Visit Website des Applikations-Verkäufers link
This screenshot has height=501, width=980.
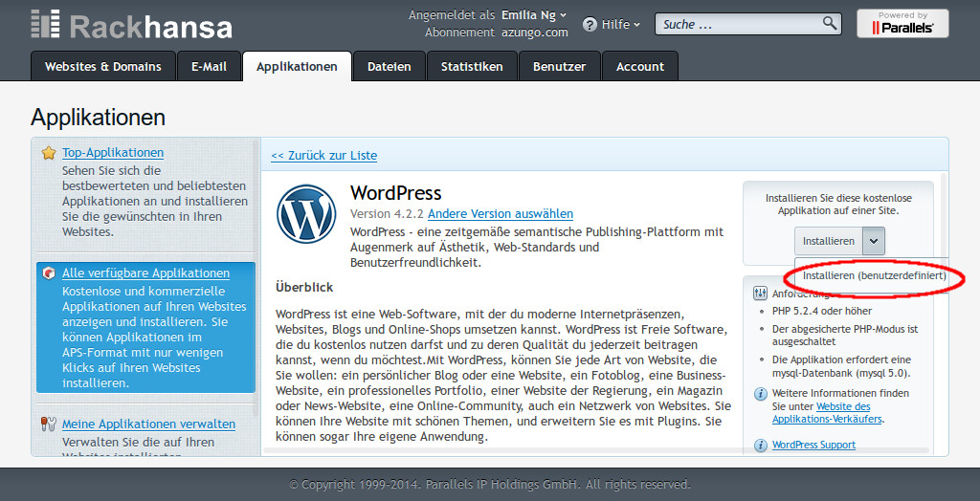pyautogui.click(x=828, y=413)
